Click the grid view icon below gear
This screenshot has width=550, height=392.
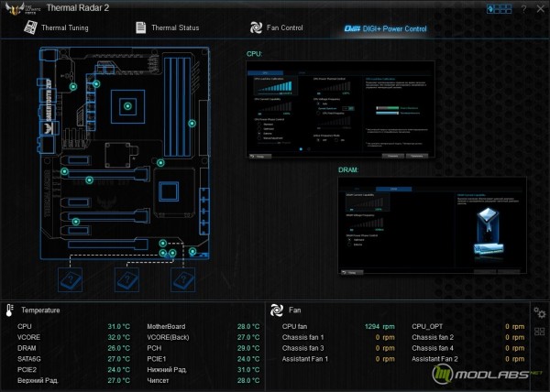539,332
